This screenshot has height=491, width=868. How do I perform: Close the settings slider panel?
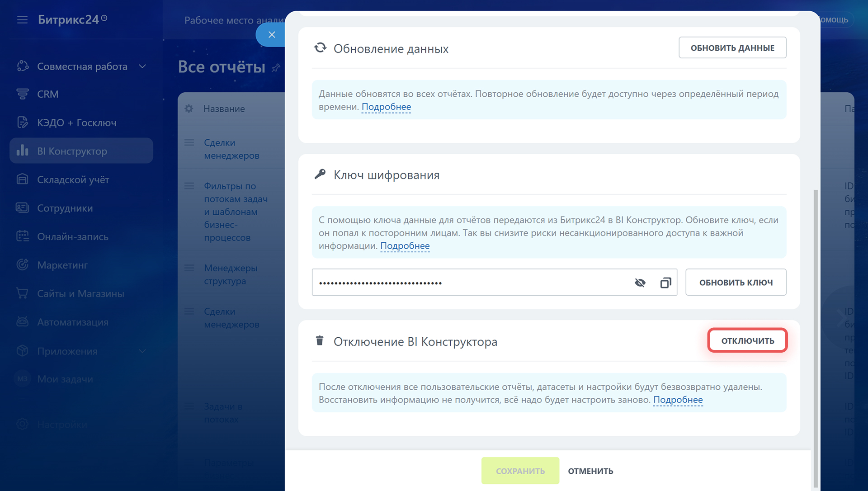click(272, 34)
